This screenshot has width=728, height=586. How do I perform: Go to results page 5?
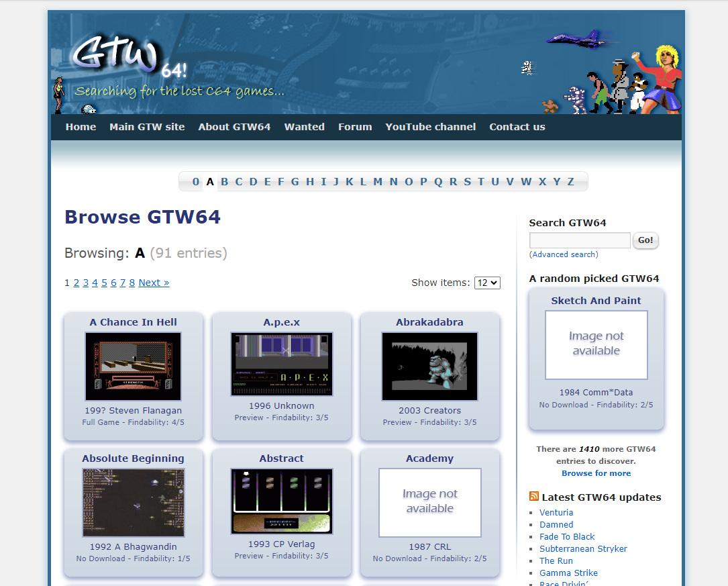pyautogui.click(x=104, y=283)
